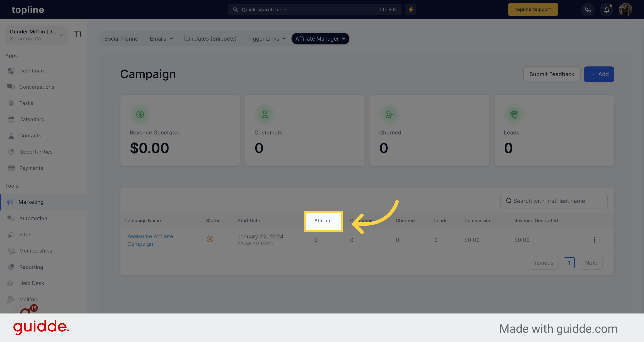Image resolution: width=644 pixels, height=342 pixels.
Task: Expand the Affiliate Manager dropdown tab
Action: pos(320,38)
